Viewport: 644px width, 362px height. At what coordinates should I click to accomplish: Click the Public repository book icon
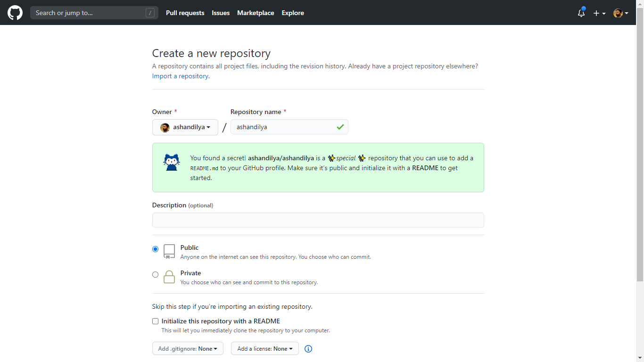169,251
